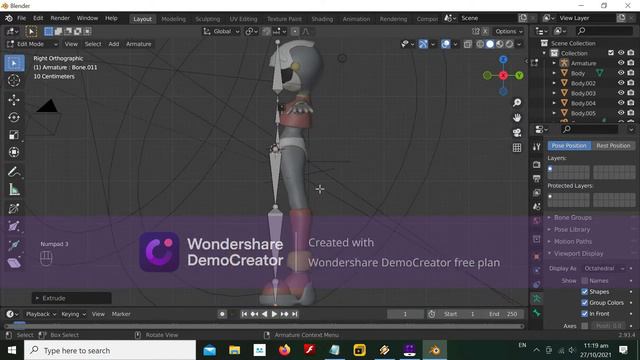Screen dimensions: 640x360
Task: Select the Annotate tool
Action: 14,172
